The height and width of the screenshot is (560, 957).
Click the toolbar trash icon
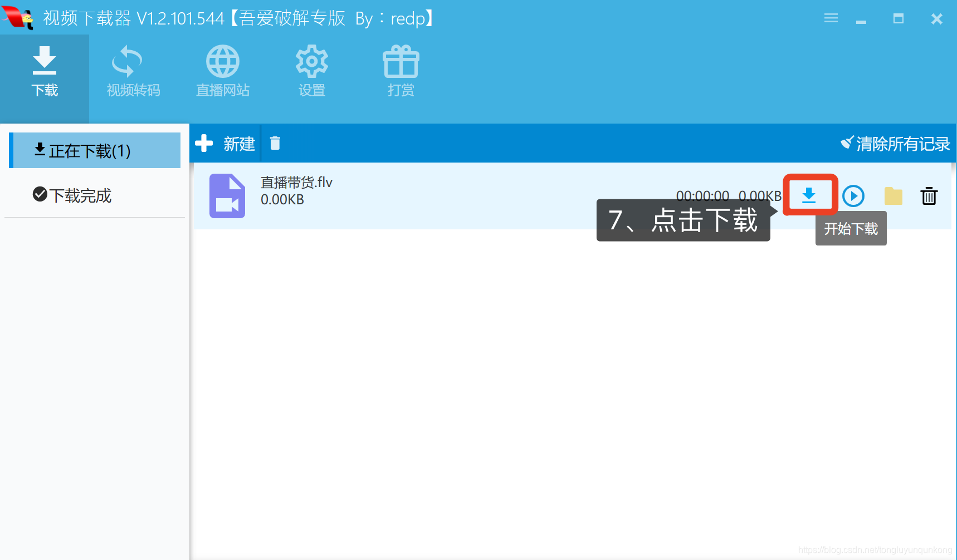pyautogui.click(x=275, y=143)
